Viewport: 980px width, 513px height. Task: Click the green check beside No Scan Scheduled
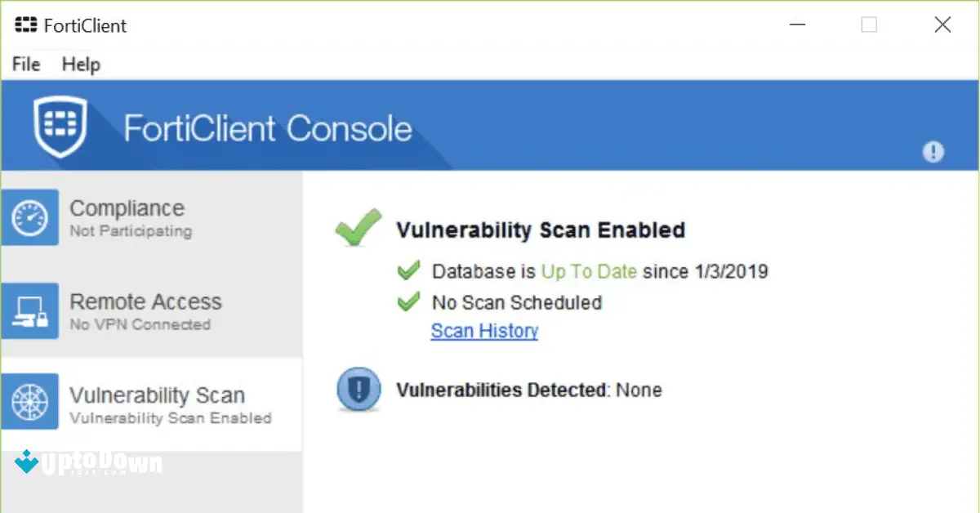(x=408, y=302)
